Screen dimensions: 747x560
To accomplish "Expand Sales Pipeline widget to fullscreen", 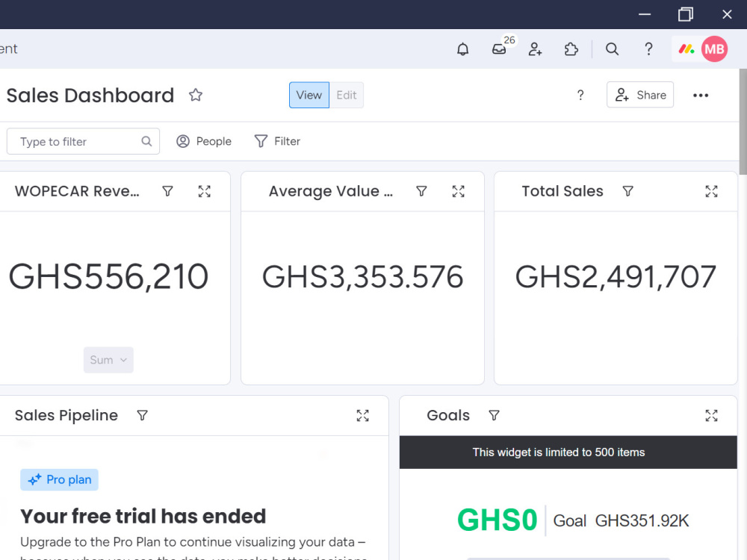I will coord(362,416).
